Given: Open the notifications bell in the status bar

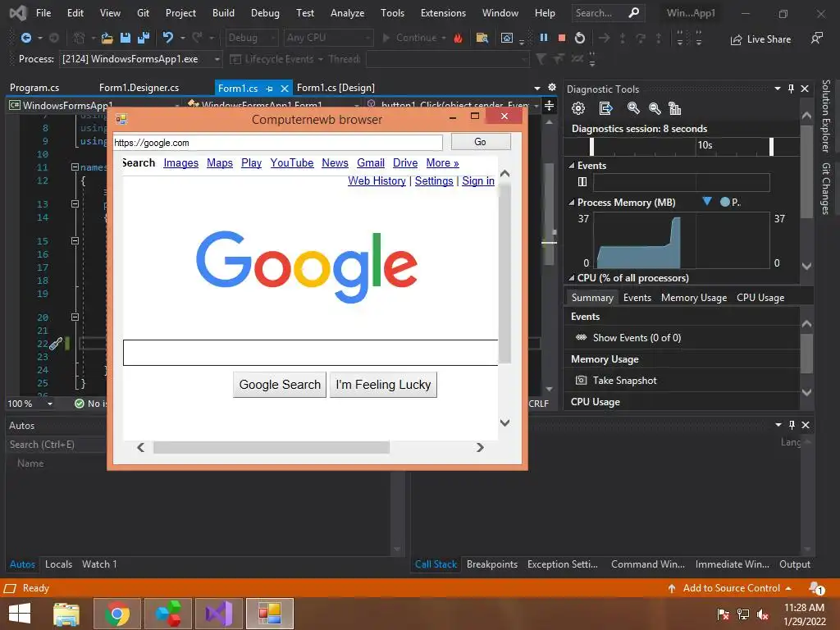Looking at the screenshot, I should [816, 588].
